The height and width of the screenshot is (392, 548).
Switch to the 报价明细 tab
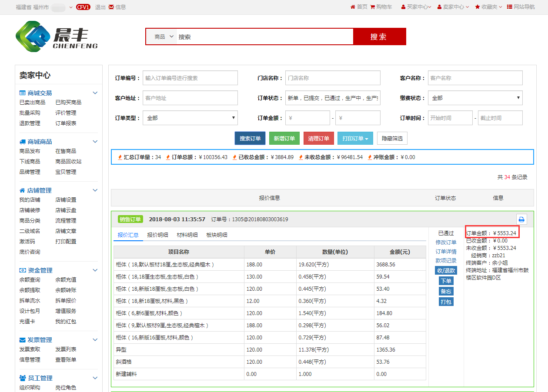coord(157,235)
